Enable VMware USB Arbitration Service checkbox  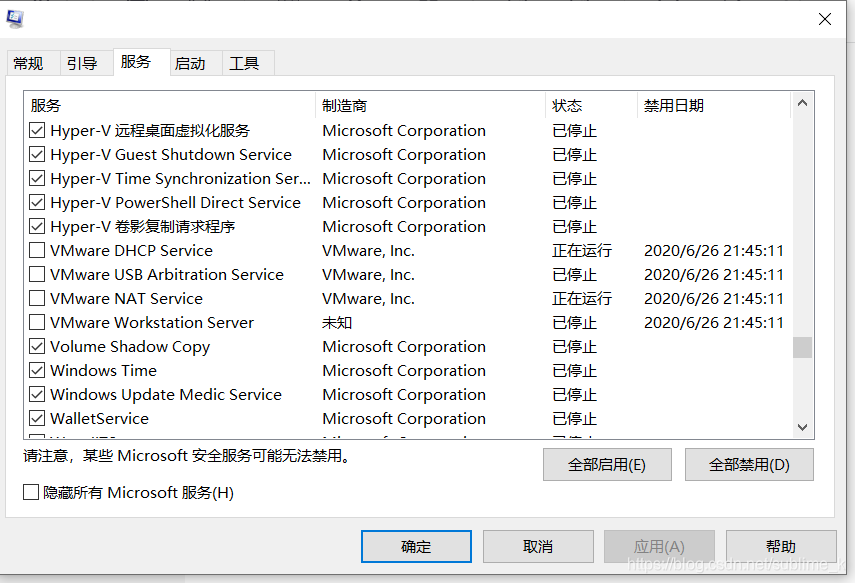pyautogui.click(x=37, y=274)
